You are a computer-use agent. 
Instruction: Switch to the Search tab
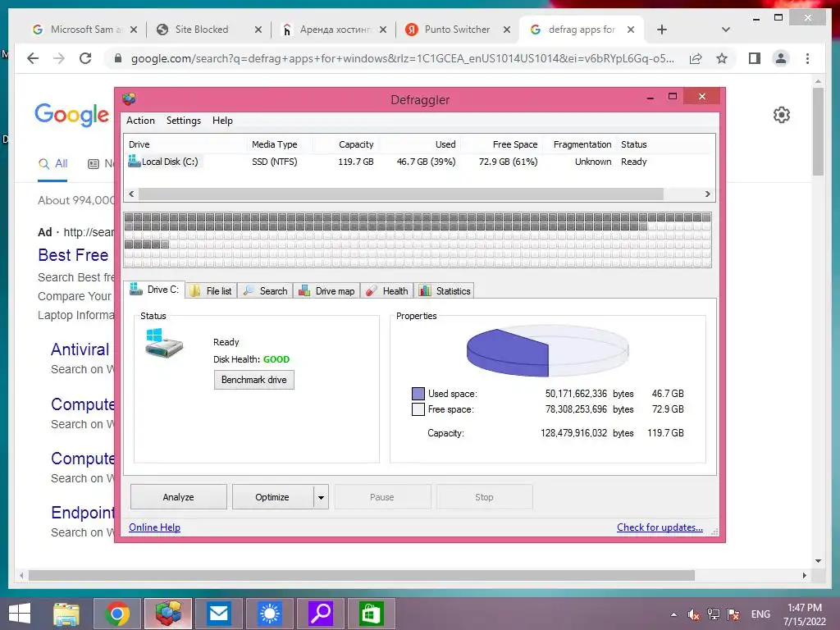(265, 291)
